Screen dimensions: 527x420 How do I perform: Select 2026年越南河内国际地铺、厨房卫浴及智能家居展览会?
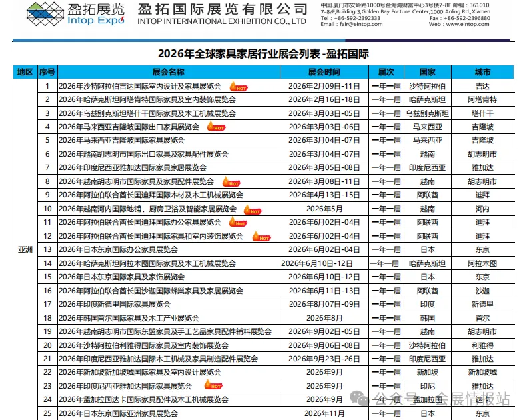point(147,209)
